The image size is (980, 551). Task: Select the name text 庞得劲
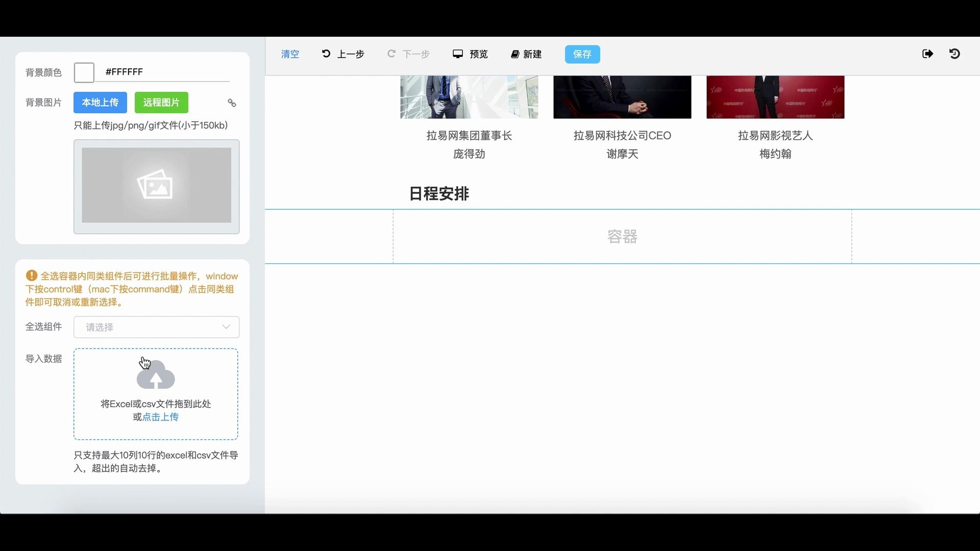(x=469, y=154)
